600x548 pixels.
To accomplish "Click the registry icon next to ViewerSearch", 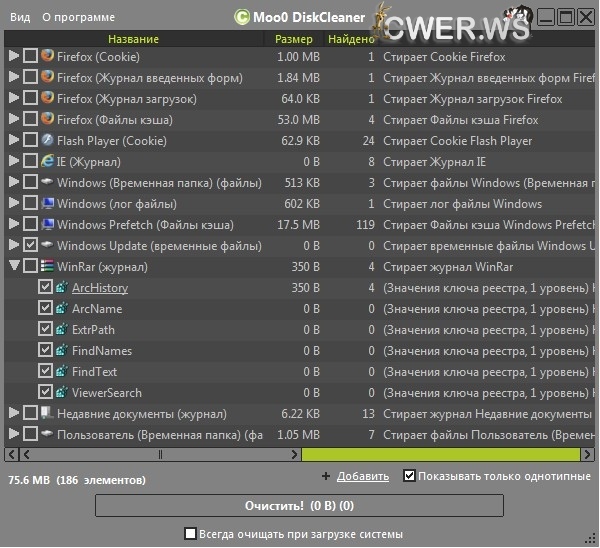I will (x=61, y=393).
